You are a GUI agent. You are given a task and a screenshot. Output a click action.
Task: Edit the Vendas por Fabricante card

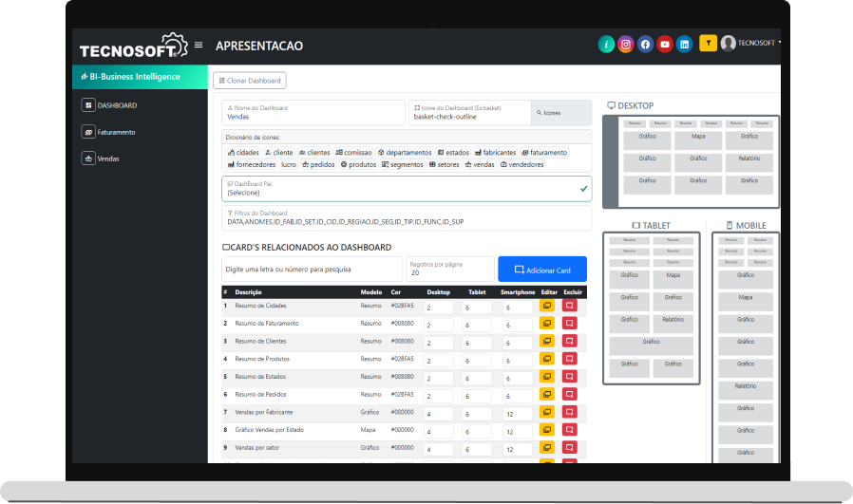point(548,412)
